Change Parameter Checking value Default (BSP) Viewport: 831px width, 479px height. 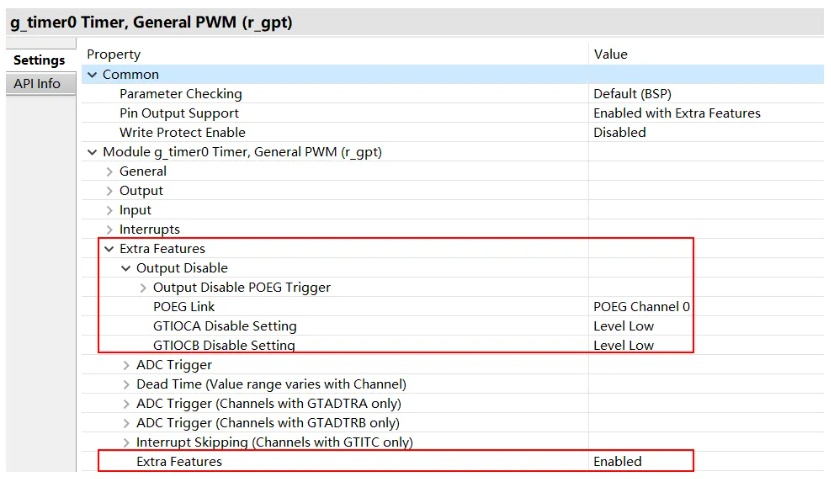(632, 94)
